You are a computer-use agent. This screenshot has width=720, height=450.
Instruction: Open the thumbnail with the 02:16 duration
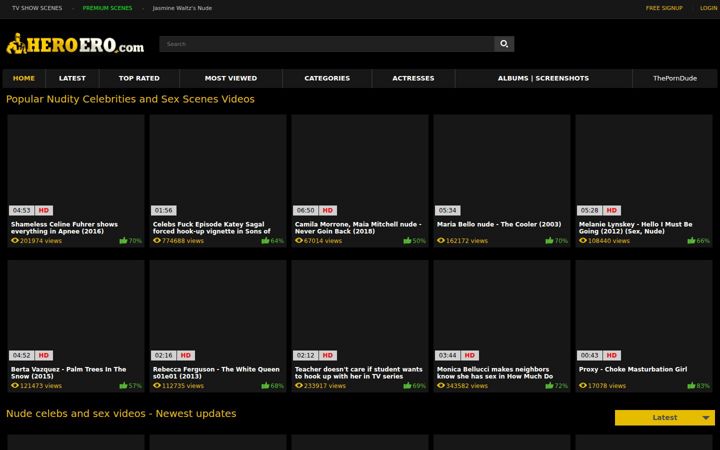tap(218, 311)
